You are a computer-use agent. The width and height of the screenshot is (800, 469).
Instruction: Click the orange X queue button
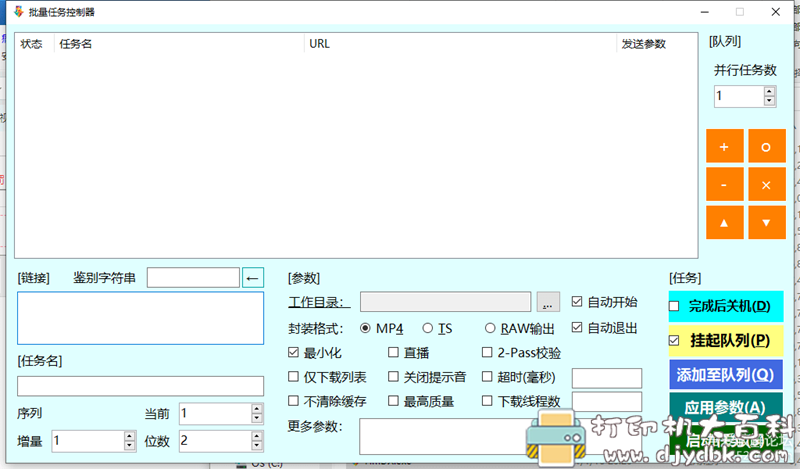(766, 184)
